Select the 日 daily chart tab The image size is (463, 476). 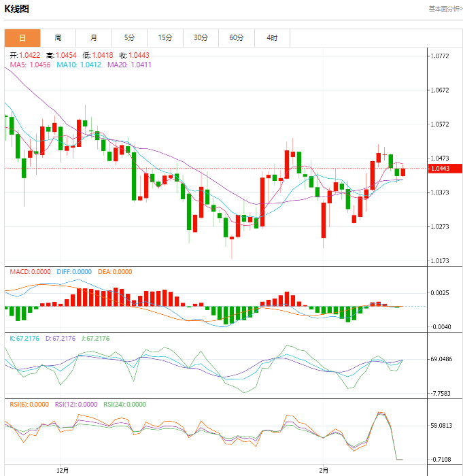(22, 38)
